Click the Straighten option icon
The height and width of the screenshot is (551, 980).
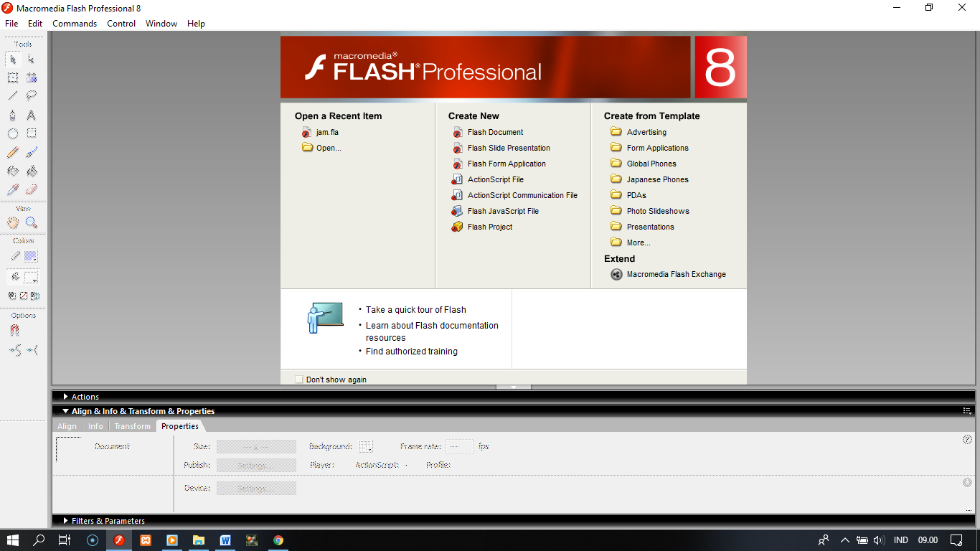(32, 350)
